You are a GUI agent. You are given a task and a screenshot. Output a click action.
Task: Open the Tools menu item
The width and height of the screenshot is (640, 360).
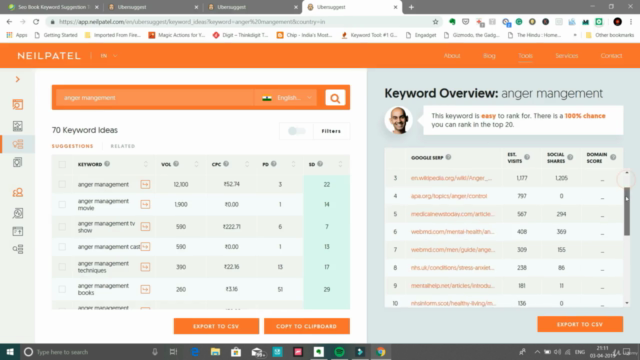[525, 56]
